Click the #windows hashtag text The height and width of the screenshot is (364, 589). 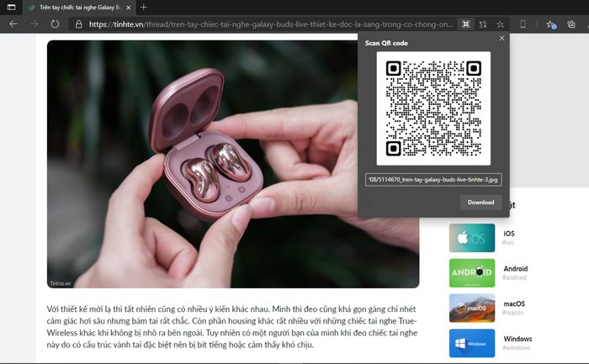point(516,348)
